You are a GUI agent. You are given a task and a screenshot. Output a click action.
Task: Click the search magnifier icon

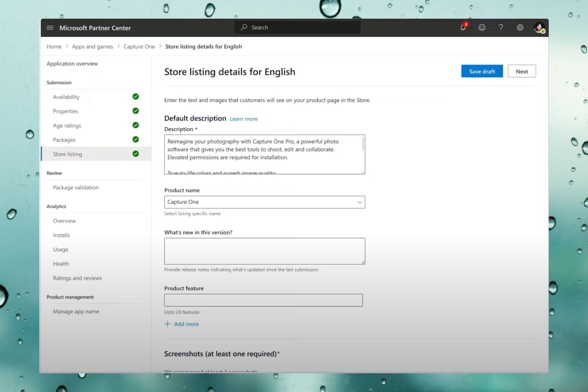(x=244, y=27)
